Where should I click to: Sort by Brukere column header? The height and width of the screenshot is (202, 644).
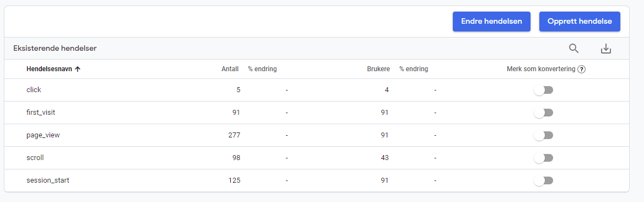pos(378,69)
